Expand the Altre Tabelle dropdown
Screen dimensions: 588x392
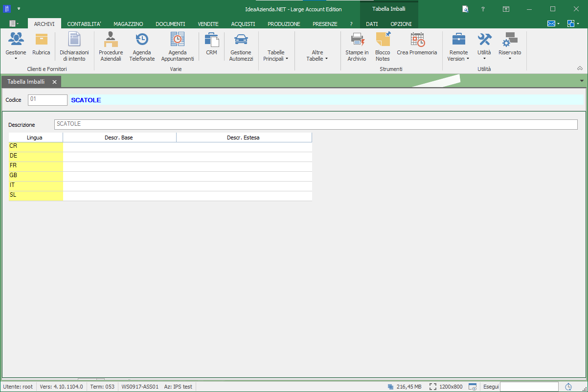pos(317,55)
